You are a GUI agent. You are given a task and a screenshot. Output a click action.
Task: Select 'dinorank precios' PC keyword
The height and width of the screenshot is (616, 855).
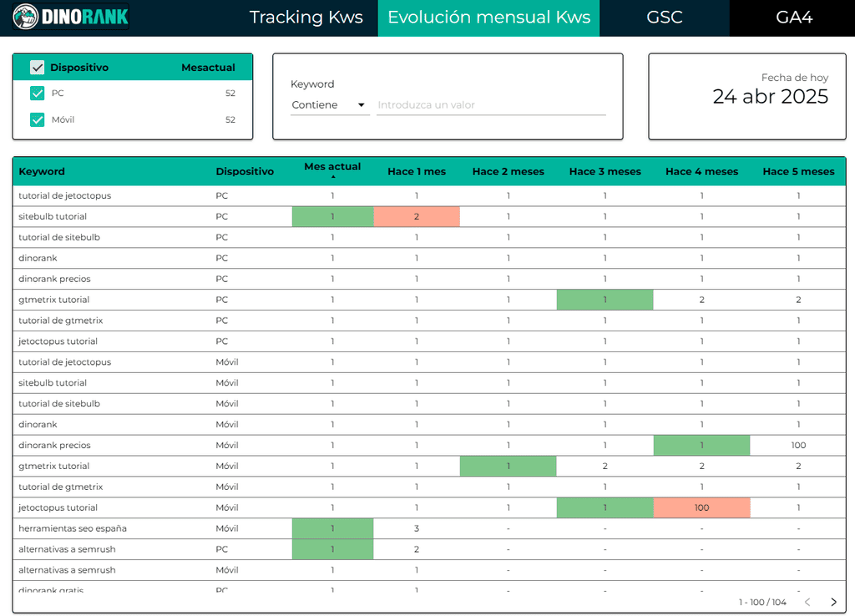pyautogui.click(x=54, y=279)
